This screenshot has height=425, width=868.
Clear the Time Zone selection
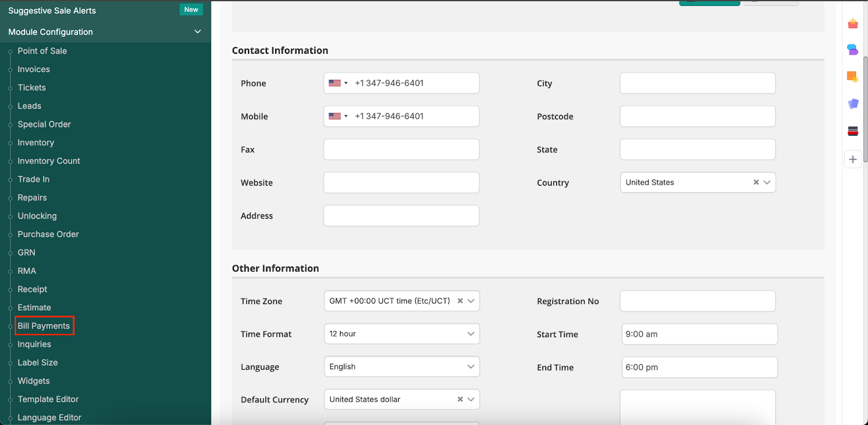tap(460, 301)
